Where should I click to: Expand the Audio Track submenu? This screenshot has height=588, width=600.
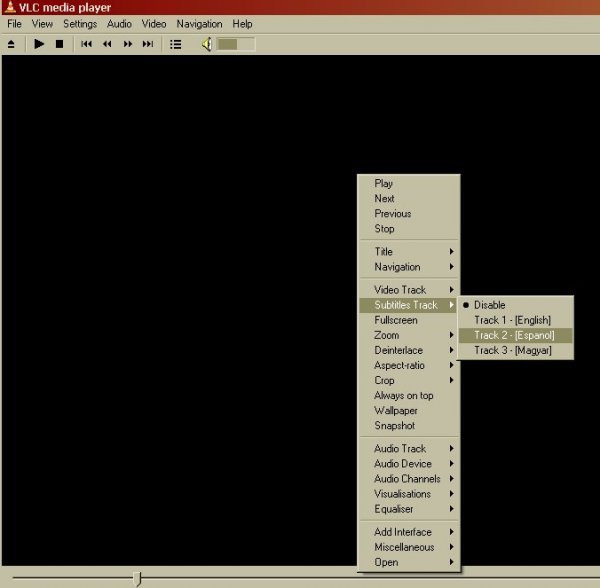click(x=408, y=448)
